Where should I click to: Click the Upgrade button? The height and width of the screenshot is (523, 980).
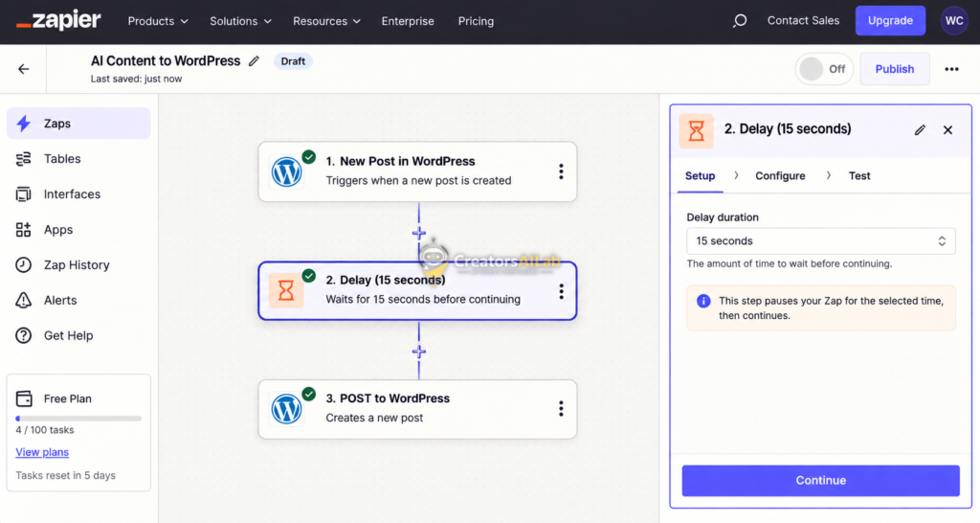pyautogui.click(x=890, y=21)
